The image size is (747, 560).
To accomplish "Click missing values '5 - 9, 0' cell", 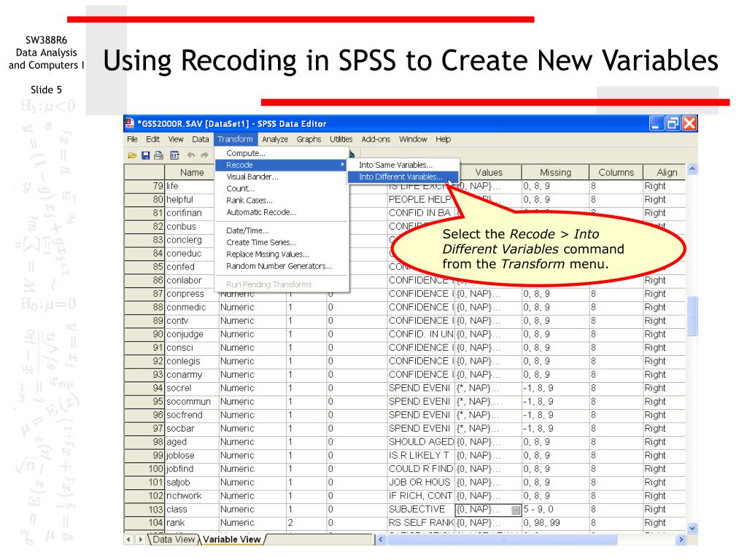I will click(555, 510).
